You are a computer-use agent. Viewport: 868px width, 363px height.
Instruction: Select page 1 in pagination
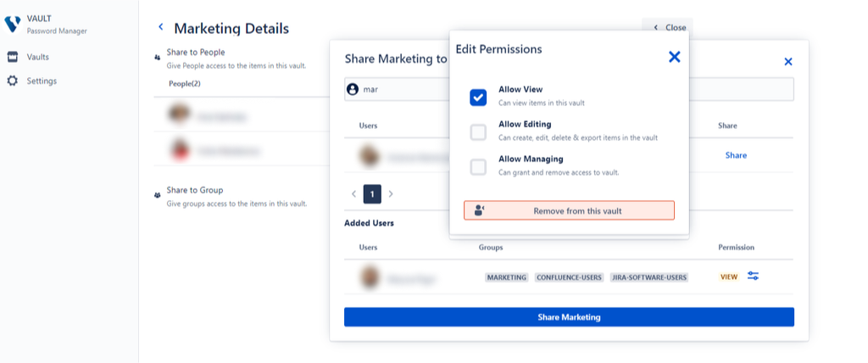pyautogui.click(x=372, y=194)
